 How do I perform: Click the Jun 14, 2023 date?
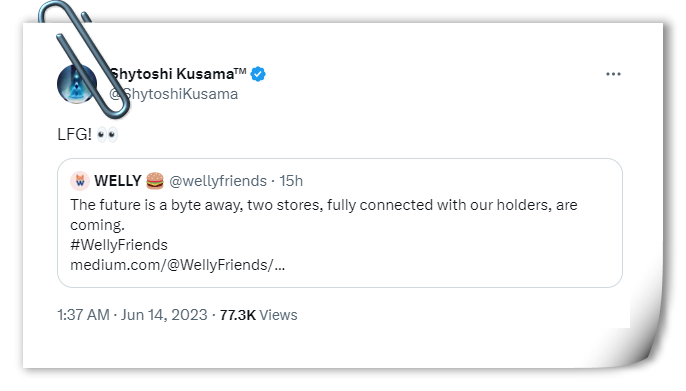pos(164,315)
